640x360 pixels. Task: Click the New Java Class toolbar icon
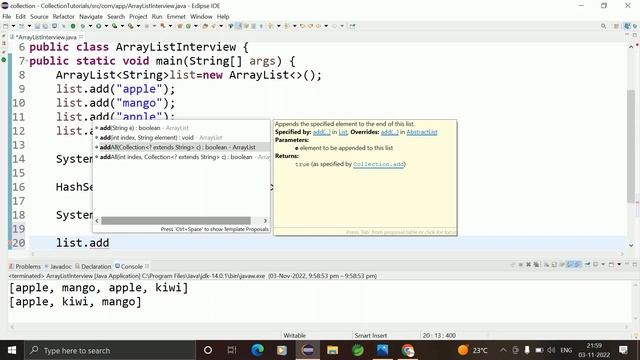(x=188, y=26)
